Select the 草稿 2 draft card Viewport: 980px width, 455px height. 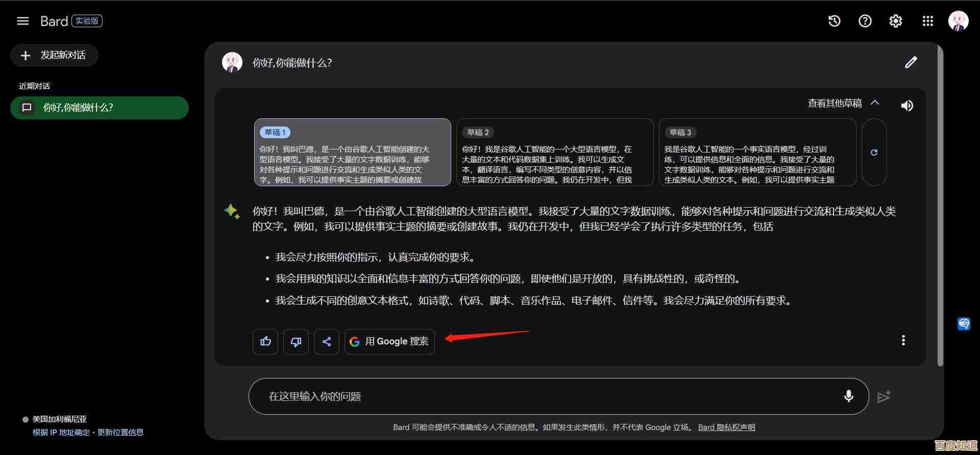554,153
